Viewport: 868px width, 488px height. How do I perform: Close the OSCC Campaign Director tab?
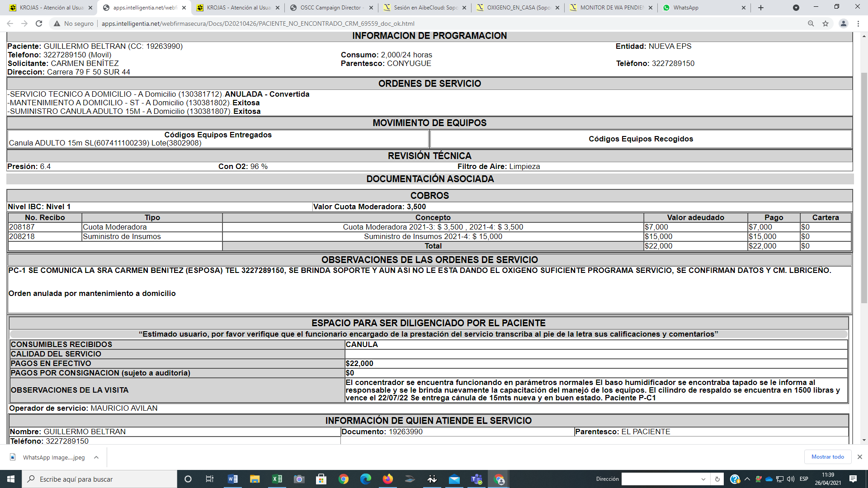coord(371,8)
